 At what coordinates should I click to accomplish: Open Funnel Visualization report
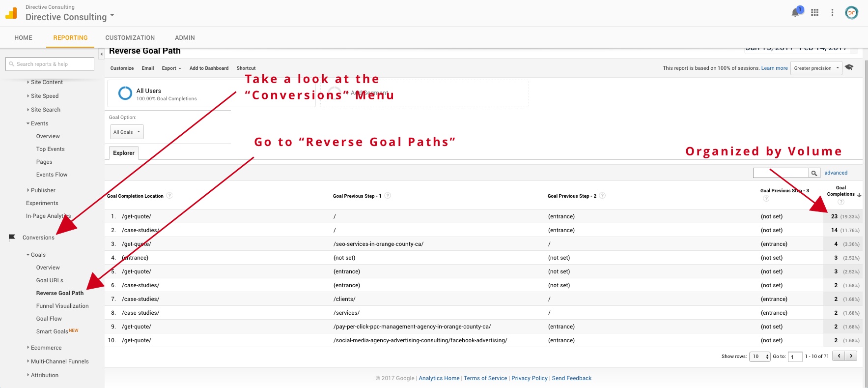tap(62, 306)
